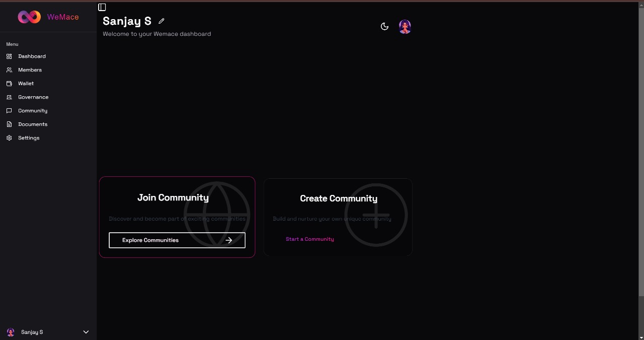Image resolution: width=644 pixels, height=340 pixels.
Task: Select the Documents icon in the menu
Action: click(x=9, y=124)
